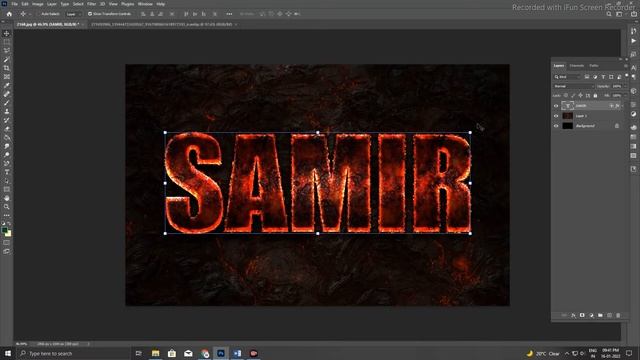
Task: Open Chrome from the taskbar
Action: [204, 353]
